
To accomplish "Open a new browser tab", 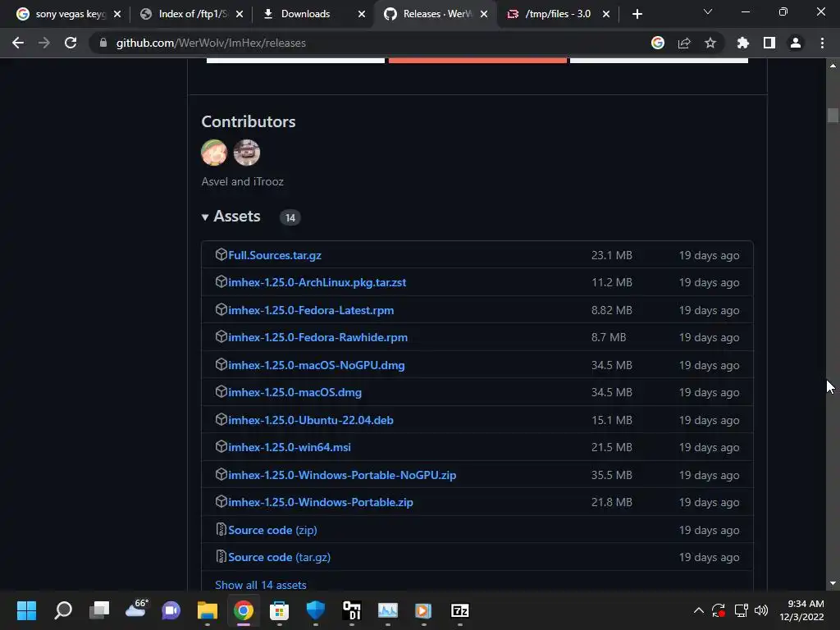I will (637, 14).
